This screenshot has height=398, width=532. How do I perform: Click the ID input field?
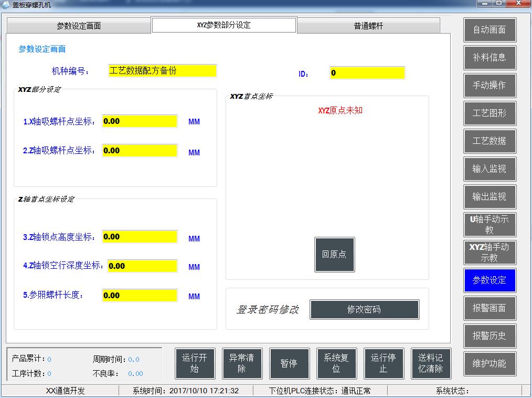tap(367, 72)
